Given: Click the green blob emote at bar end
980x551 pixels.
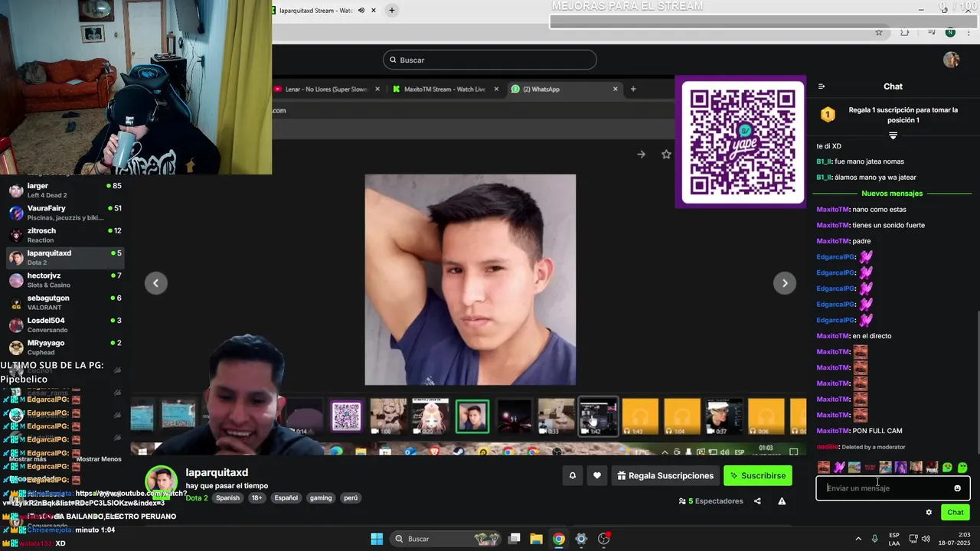Looking at the screenshot, I should pos(962,467).
